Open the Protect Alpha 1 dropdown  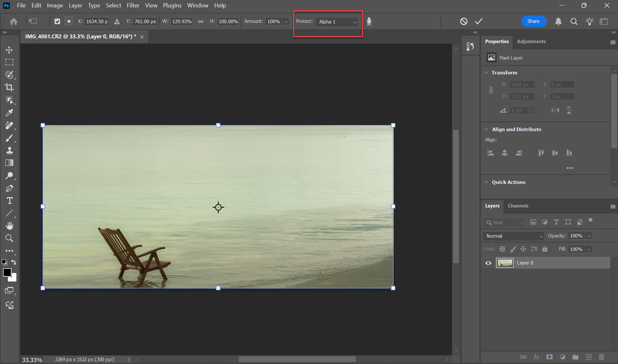coord(336,22)
